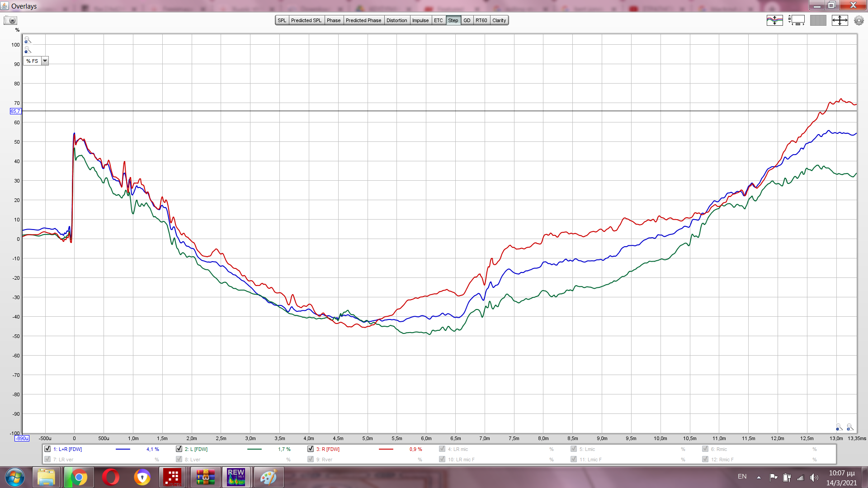Open the % FS units dropdown

[45, 61]
